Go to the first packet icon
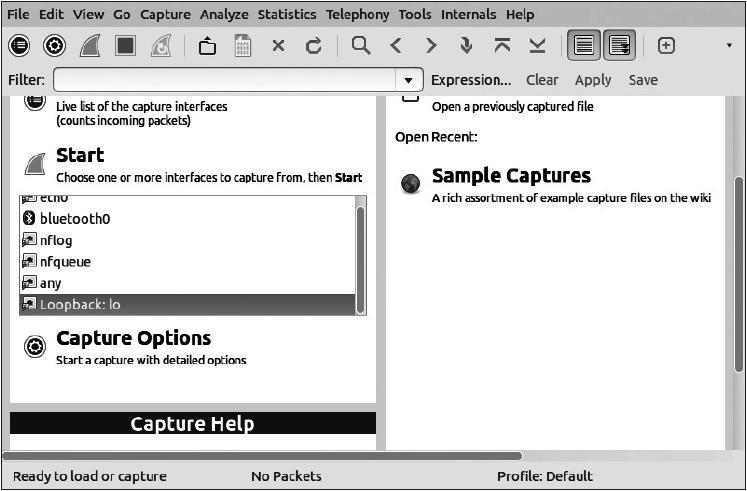 (502, 46)
